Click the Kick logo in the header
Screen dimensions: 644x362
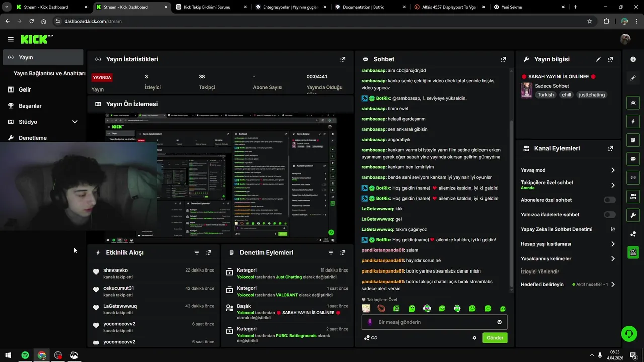click(37, 39)
